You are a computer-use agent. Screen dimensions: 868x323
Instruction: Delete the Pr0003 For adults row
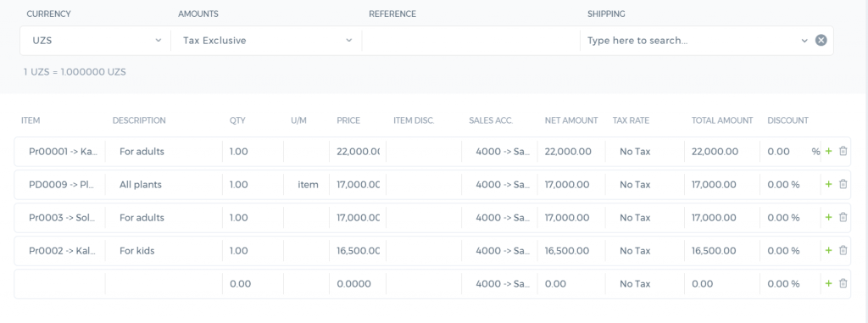pyautogui.click(x=843, y=217)
